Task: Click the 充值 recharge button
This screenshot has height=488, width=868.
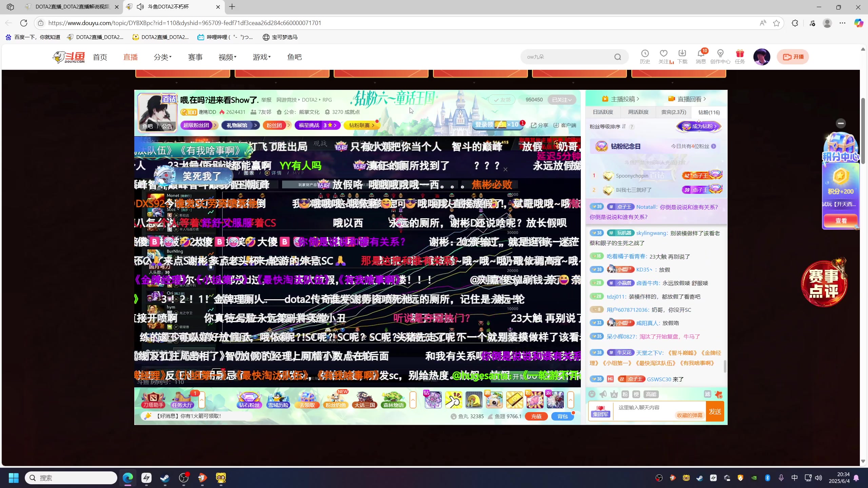Action: [536, 416]
